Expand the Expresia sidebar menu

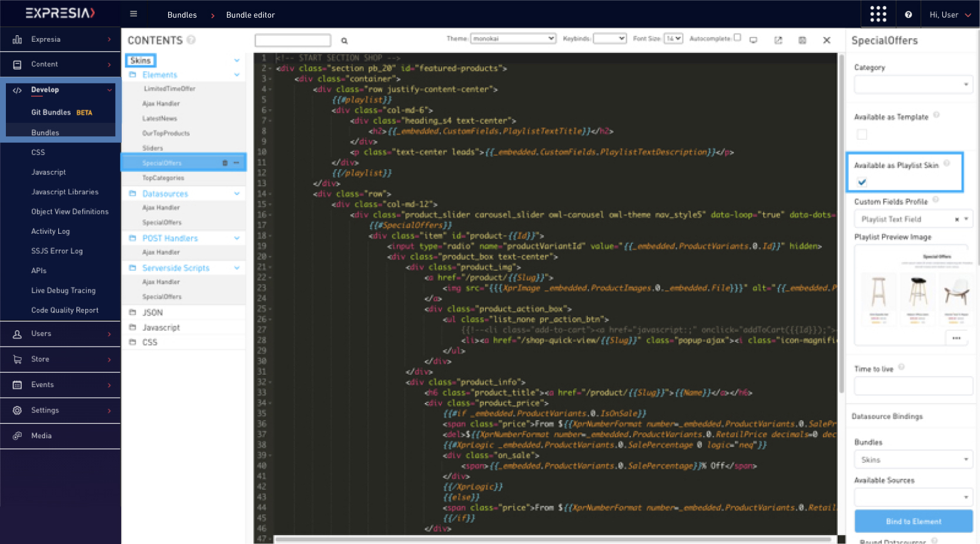pyautogui.click(x=61, y=39)
